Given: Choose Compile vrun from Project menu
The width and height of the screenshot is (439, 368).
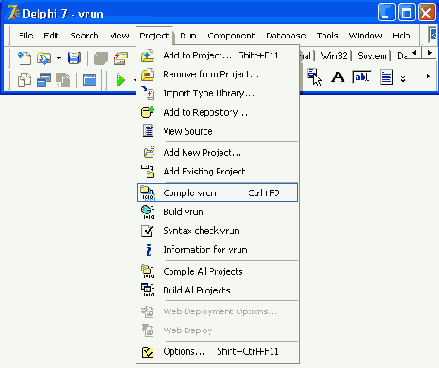Looking at the screenshot, I should [x=217, y=192].
